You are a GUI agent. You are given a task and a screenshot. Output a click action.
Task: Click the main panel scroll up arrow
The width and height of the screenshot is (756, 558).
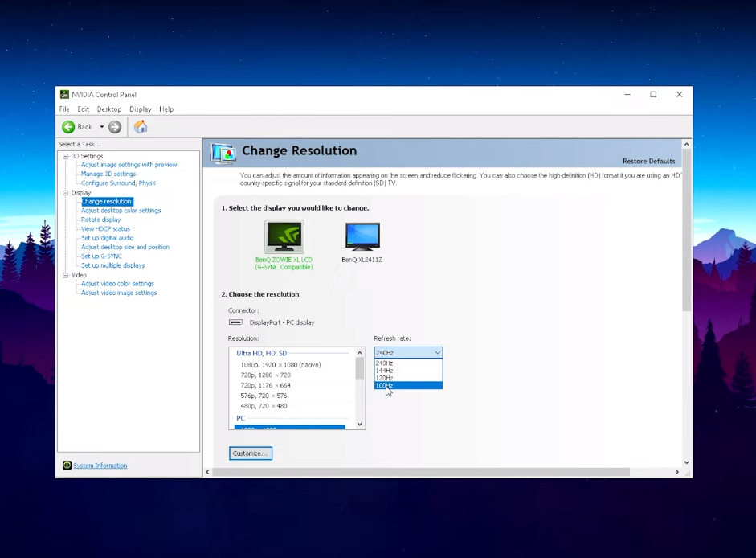pos(687,145)
